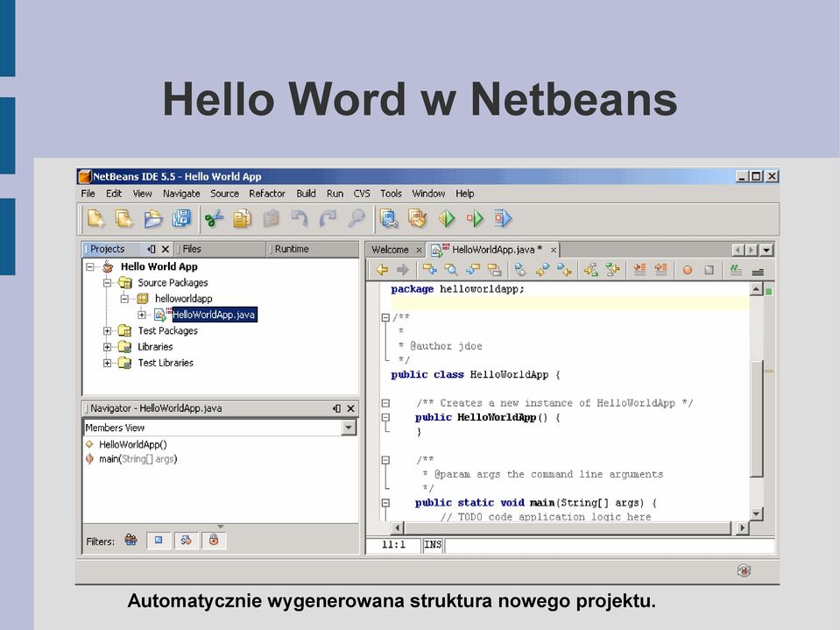Click the editor horizontal scrollbar right arrow
Viewport: 840px width, 630px height.
point(742,528)
